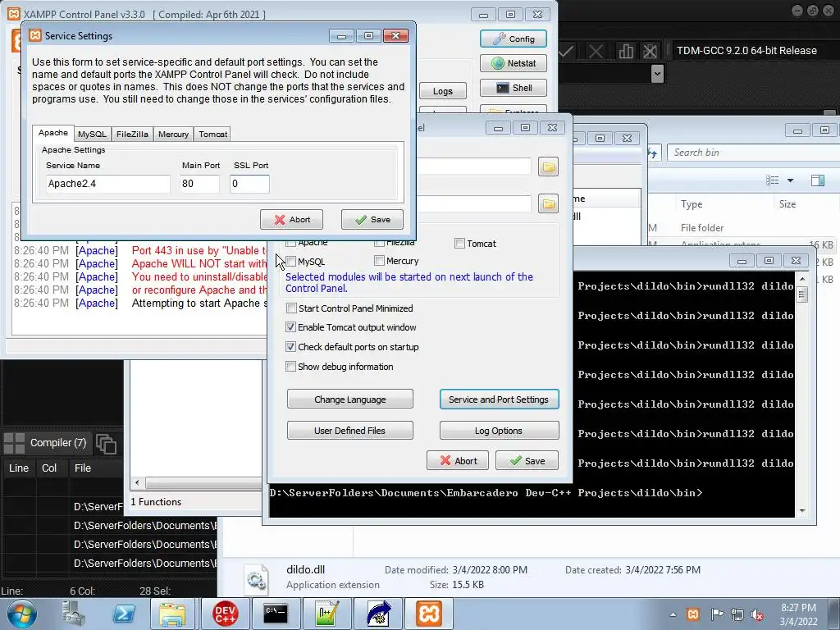840x630 pixels.
Task: Click the Change Language button
Action: [349, 399]
